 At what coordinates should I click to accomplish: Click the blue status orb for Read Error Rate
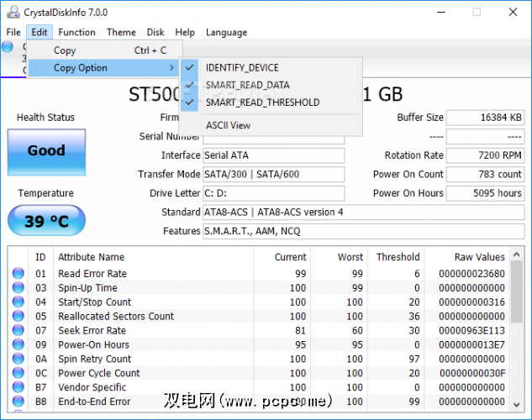pos(18,274)
